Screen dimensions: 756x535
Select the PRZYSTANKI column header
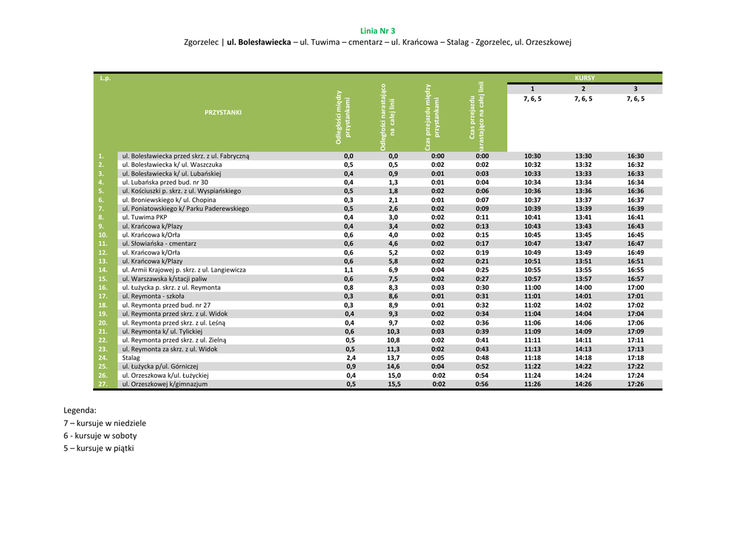[223, 112]
